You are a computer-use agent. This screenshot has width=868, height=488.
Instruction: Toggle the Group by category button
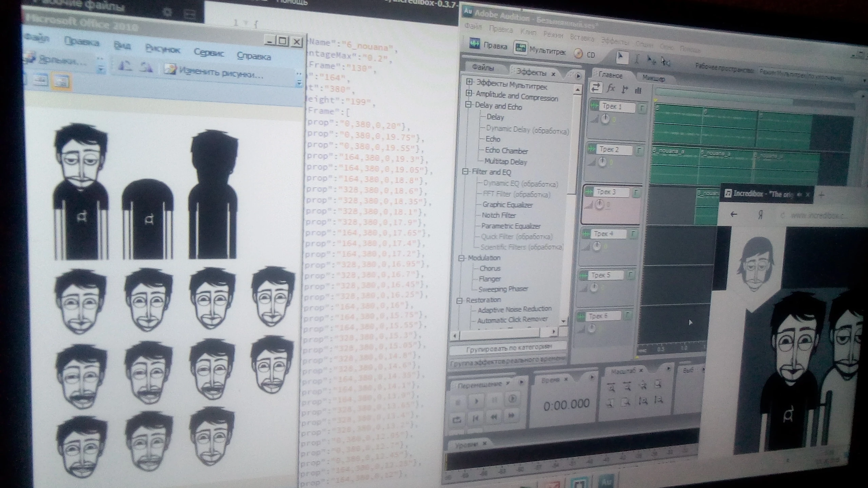click(509, 348)
